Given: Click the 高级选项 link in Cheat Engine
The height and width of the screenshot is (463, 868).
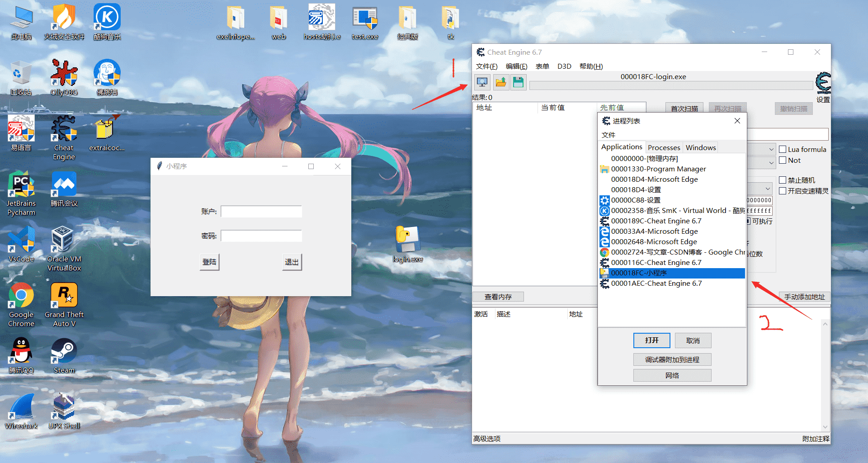Looking at the screenshot, I should click(487, 439).
